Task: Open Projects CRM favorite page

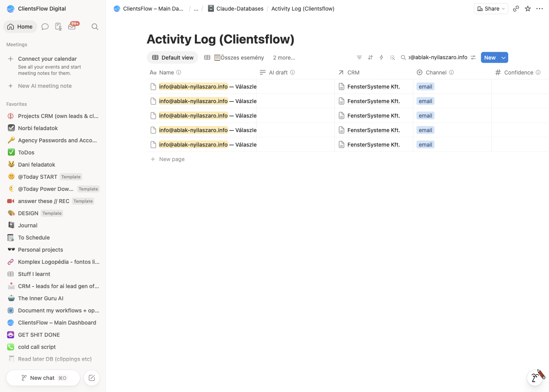Action: click(x=53, y=116)
